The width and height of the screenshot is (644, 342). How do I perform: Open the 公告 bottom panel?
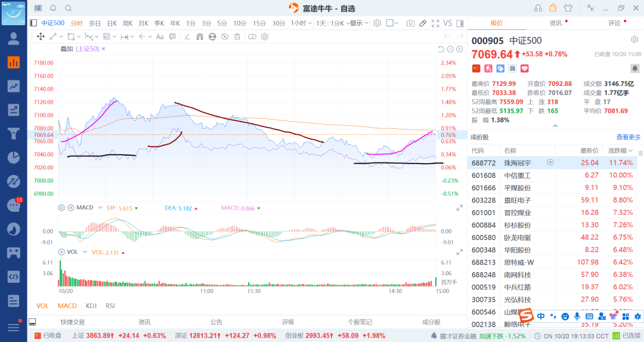(216, 322)
